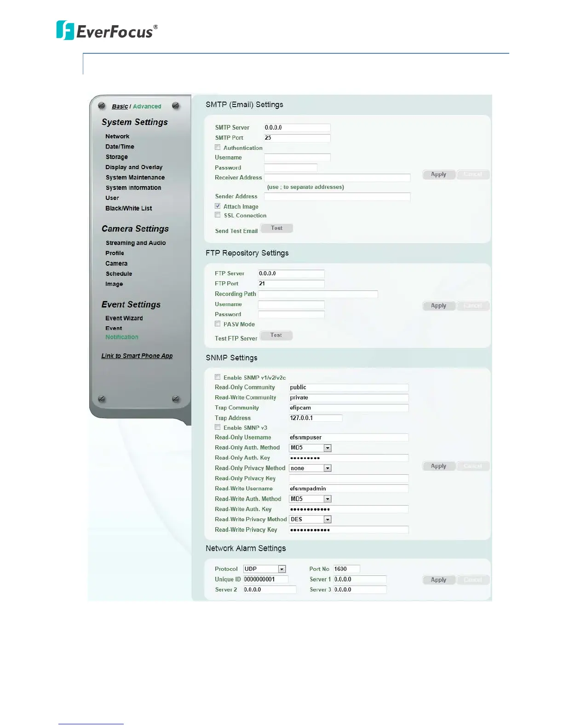Image resolution: width=563 pixels, height=728 pixels.
Task: Open Read-Only Privacy Method dropdown
Action: point(310,468)
